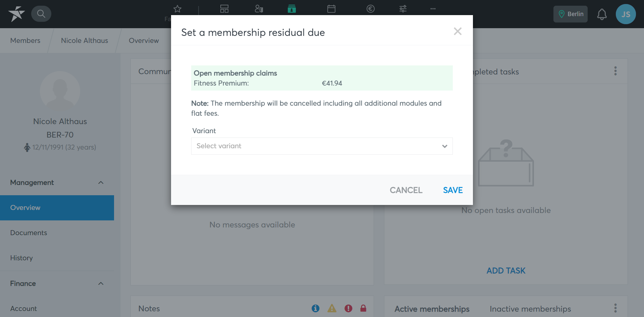Image resolution: width=644 pixels, height=317 pixels.
Task: Open the dashboard grid icon
Action: point(224,9)
